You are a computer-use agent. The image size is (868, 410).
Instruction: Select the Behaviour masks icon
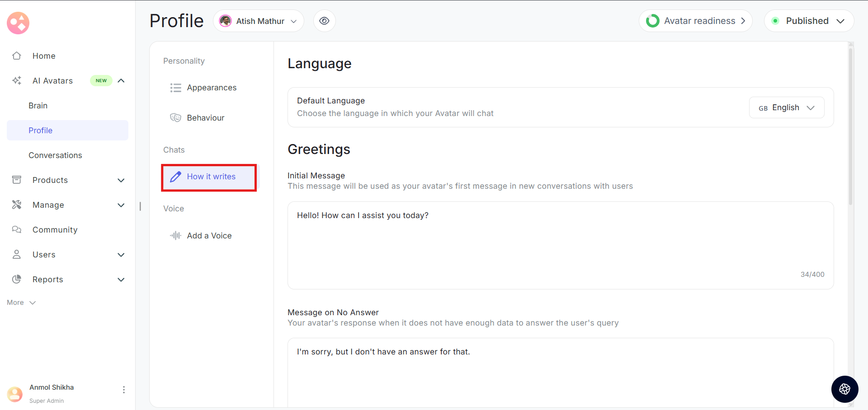point(175,118)
